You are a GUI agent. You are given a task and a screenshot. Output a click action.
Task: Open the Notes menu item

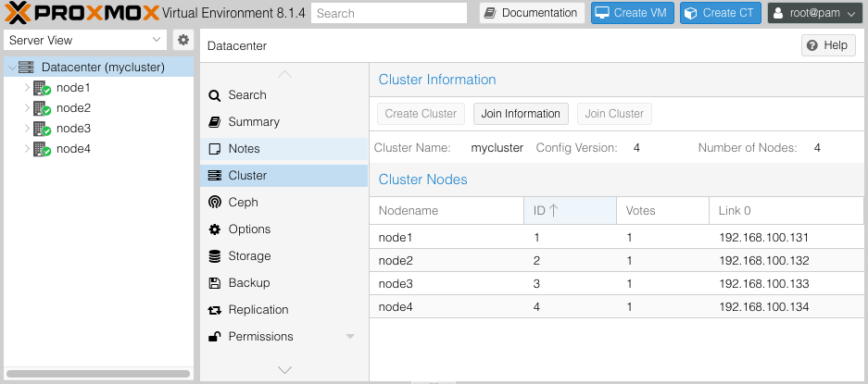tap(284, 149)
